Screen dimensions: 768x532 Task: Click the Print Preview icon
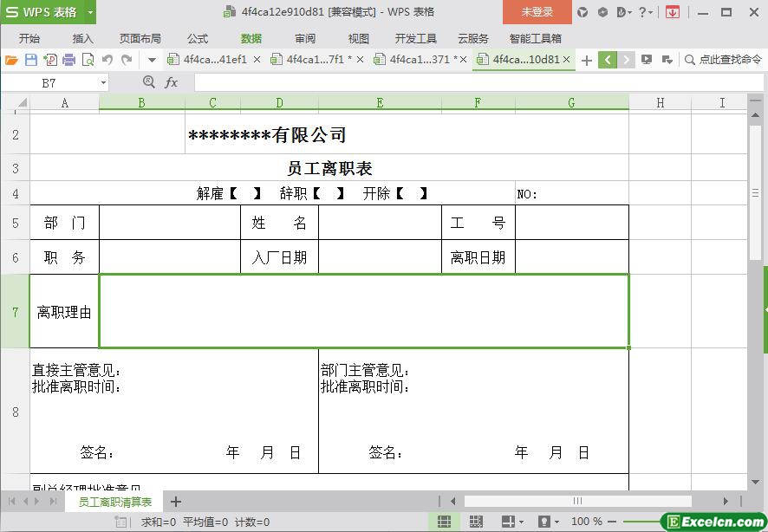(88, 60)
